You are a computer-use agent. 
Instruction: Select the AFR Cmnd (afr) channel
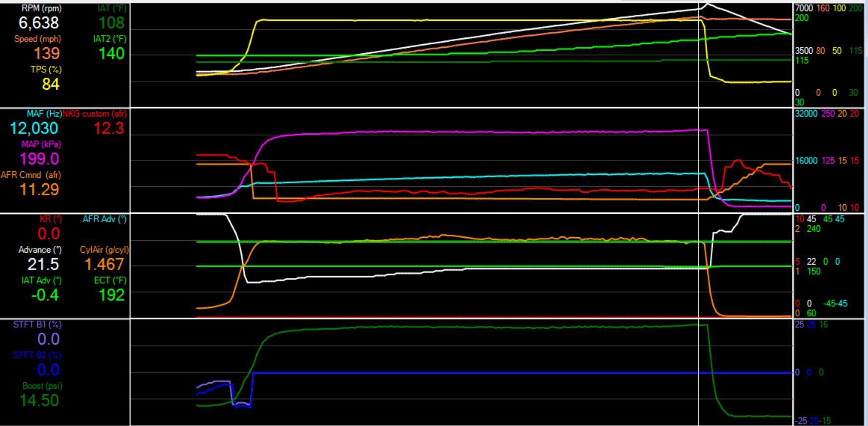point(31,175)
